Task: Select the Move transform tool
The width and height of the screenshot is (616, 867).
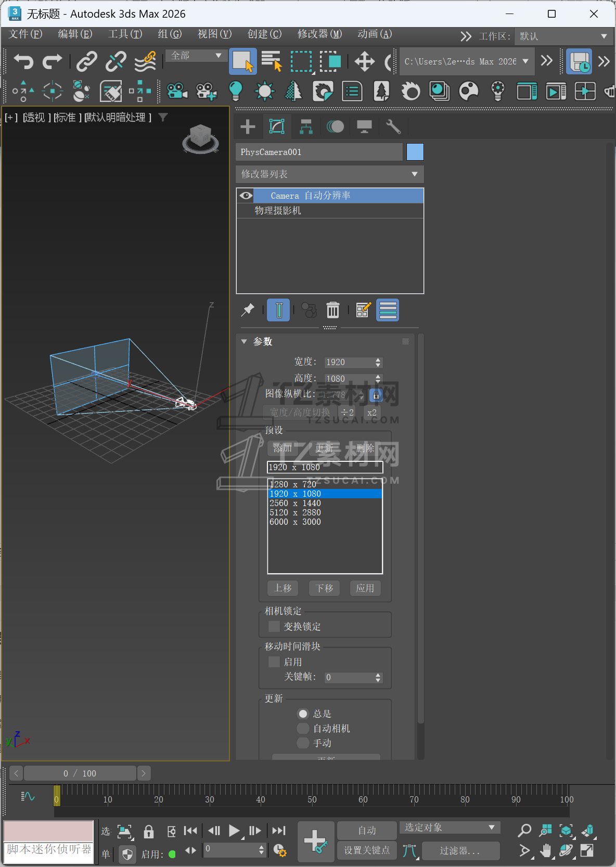Action: tap(365, 61)
